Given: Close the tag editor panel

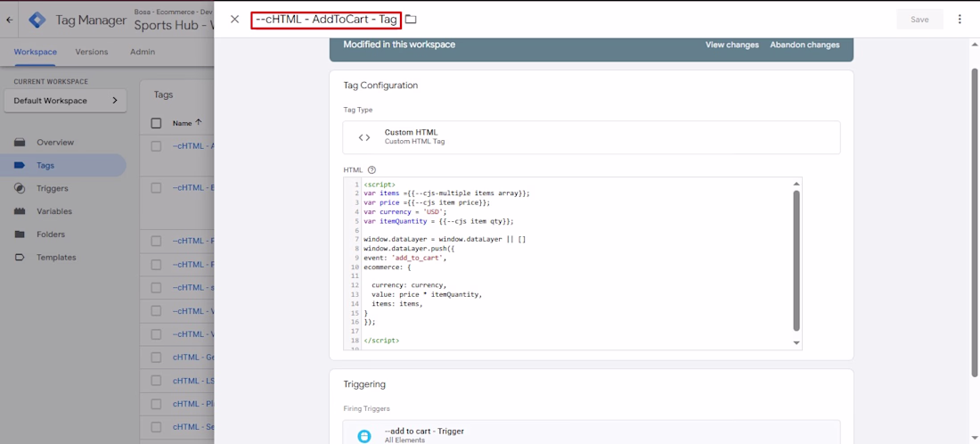Looking at the screenshot, I should point(234,20).
